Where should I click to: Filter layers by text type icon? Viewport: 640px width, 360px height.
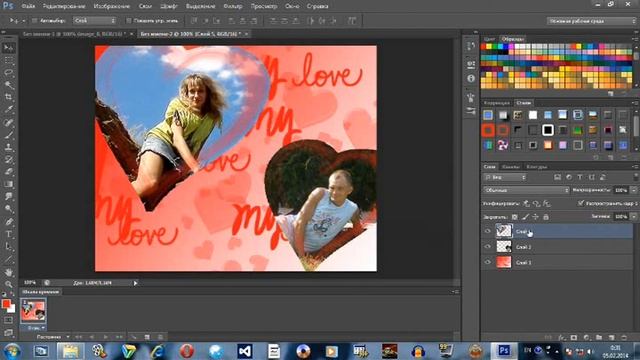(580, 177)
